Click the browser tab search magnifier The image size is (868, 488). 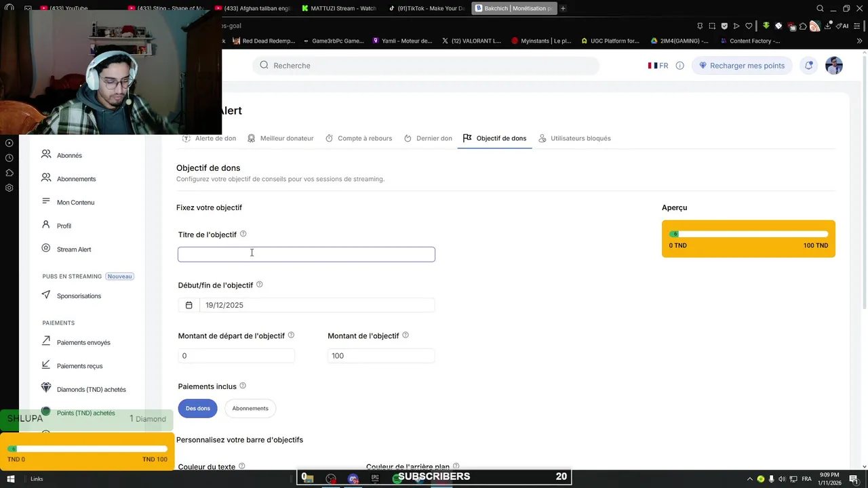[x=820, y=8]
